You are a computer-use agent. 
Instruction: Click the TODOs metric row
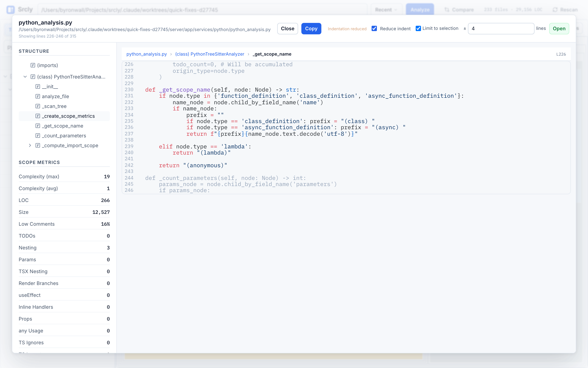(x=64, y=236)
